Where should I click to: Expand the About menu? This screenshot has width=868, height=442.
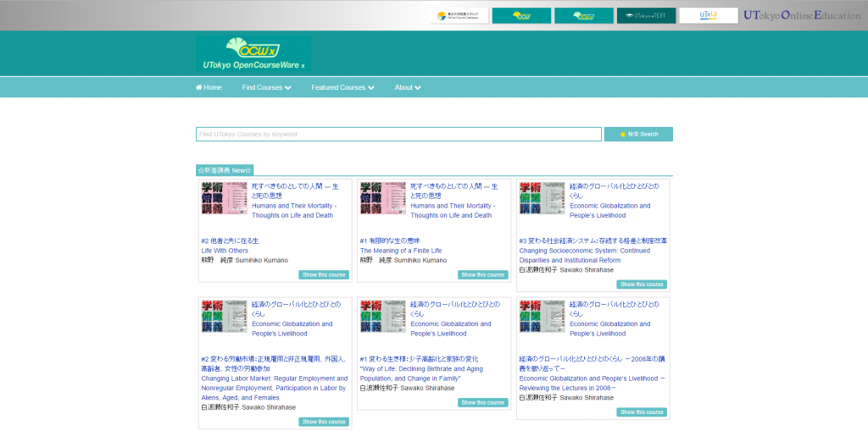tap(408, 87)
